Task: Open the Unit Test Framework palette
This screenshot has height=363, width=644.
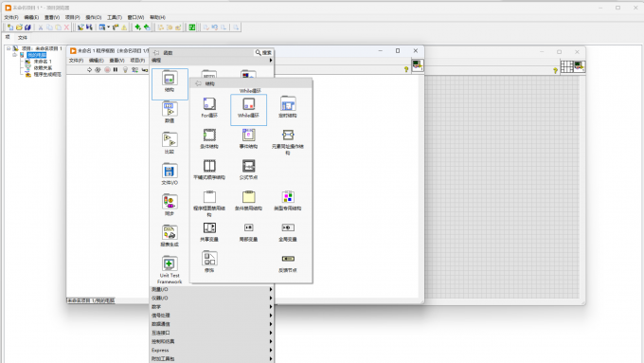Action: click(x=170, y=270)
